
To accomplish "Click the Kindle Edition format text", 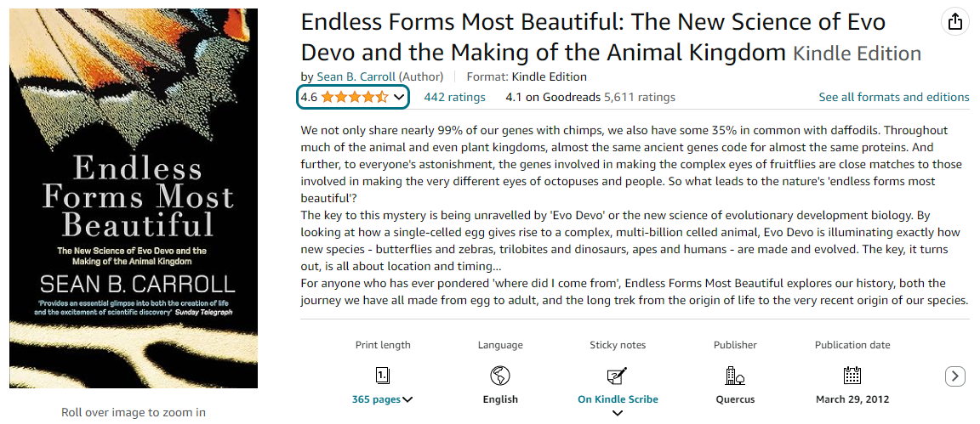I will pos(551,76).
